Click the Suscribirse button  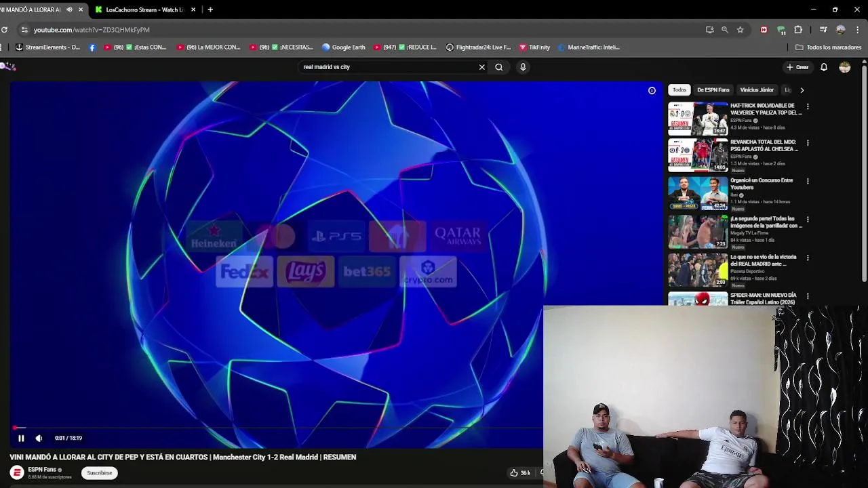pos(100,473)
